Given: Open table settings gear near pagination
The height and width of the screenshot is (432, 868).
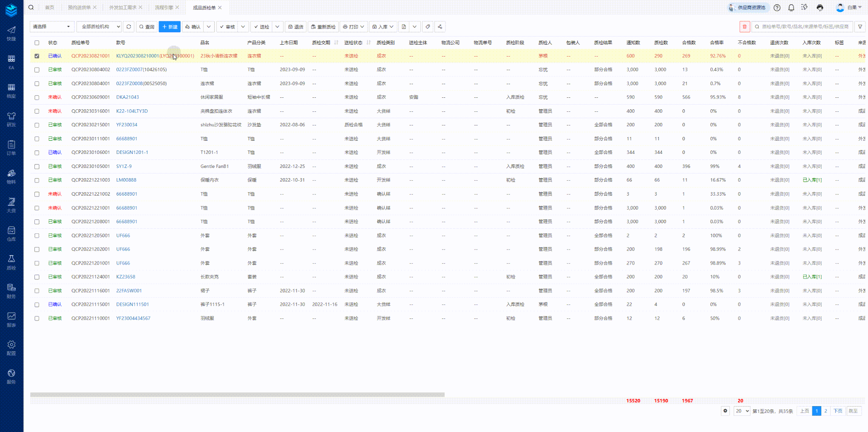Looking at the screenshot, I should (726, 411).
